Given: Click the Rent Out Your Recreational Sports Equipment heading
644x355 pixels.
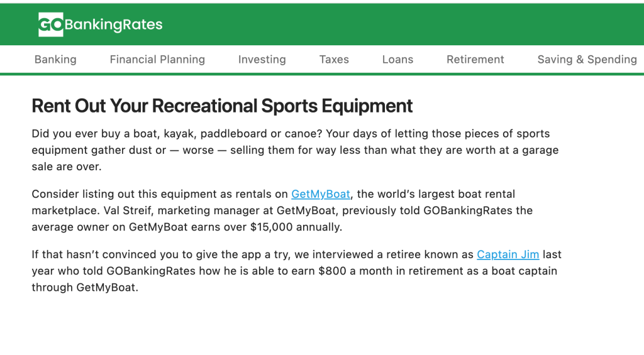Looking at the screenshot, I should click(222, 106).
